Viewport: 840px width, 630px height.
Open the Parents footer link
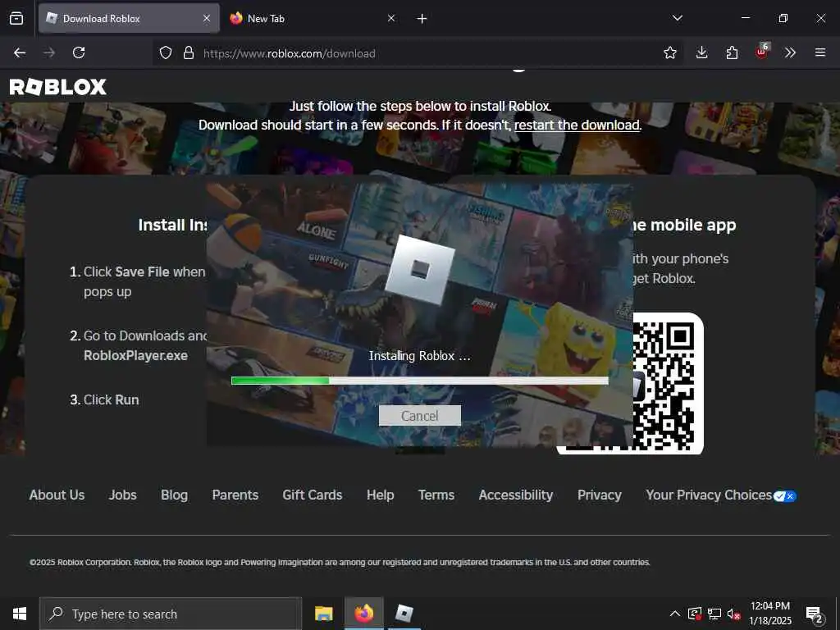tap(235, 495)
